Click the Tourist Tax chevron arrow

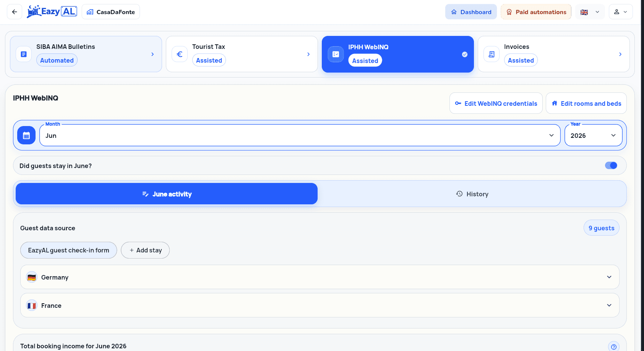click(308, 54)
